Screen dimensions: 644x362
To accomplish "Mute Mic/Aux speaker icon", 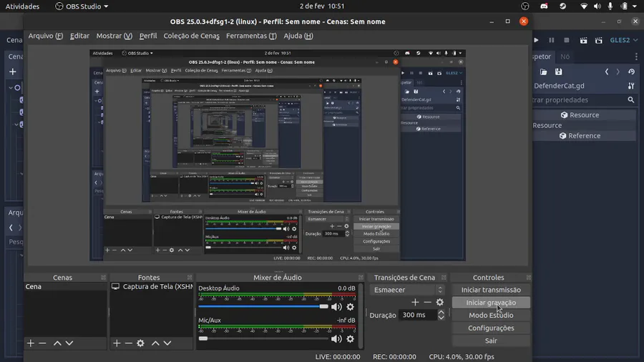I will (336, 338).
